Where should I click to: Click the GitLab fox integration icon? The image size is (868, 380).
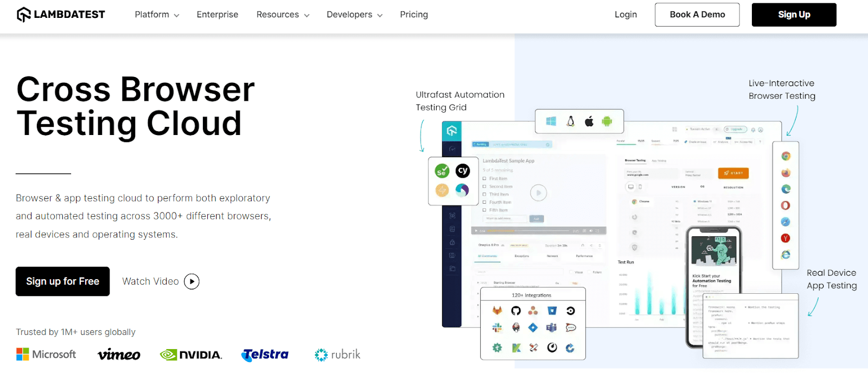pyautogui.click(x=497, y=311)
